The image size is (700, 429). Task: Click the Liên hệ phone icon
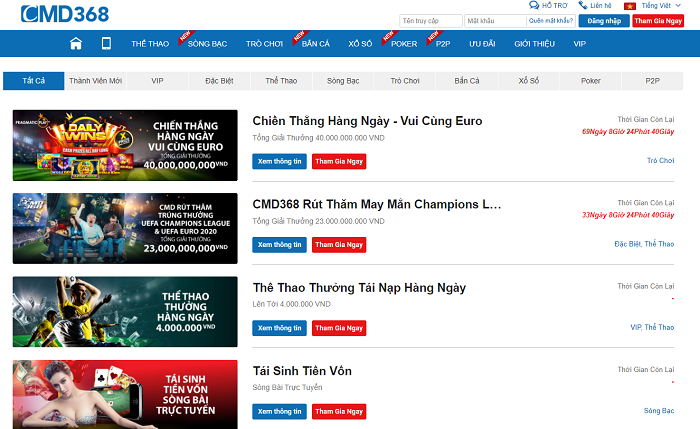tap(582, 6)
